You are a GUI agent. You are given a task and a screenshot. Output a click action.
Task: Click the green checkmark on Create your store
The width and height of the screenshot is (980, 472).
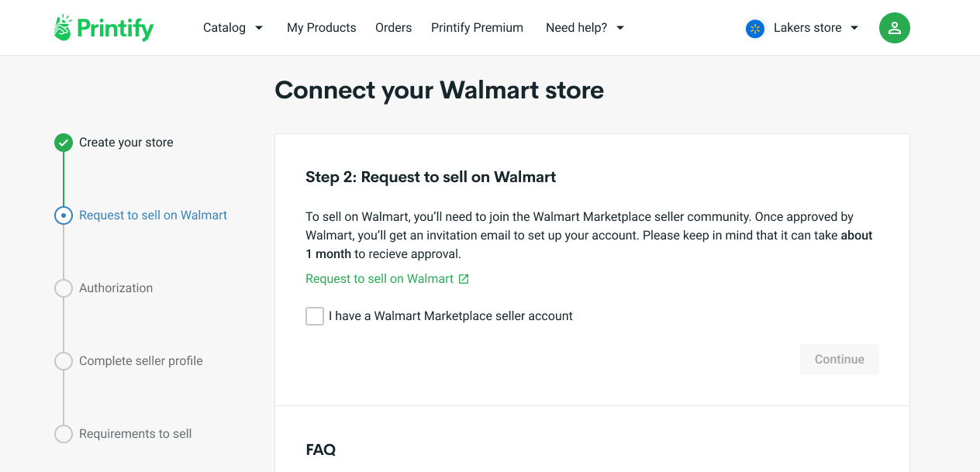[63, 143]
